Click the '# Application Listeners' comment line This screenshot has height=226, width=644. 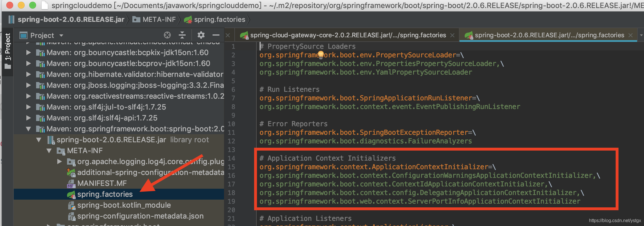pyautogui.click(x=305, y=219)
